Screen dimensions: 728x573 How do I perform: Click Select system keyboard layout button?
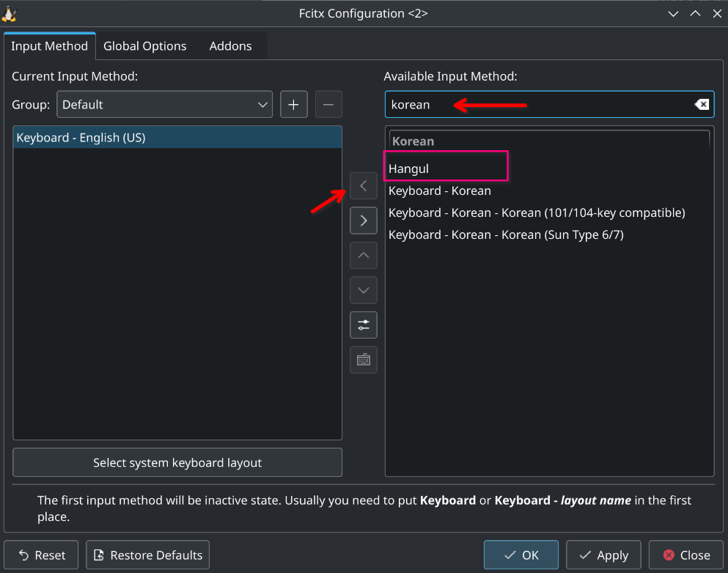click(x=177, y=462)
